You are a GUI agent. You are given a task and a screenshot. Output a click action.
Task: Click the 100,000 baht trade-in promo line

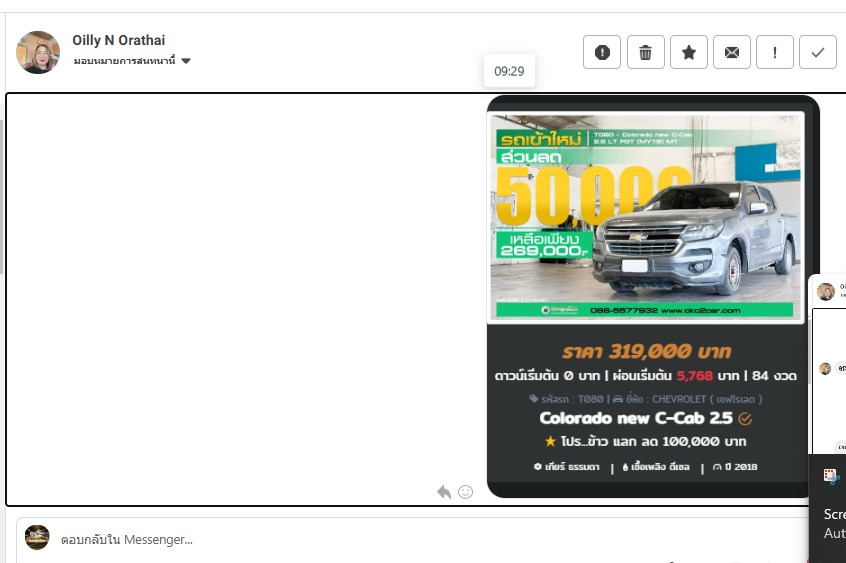coord(646,442)
